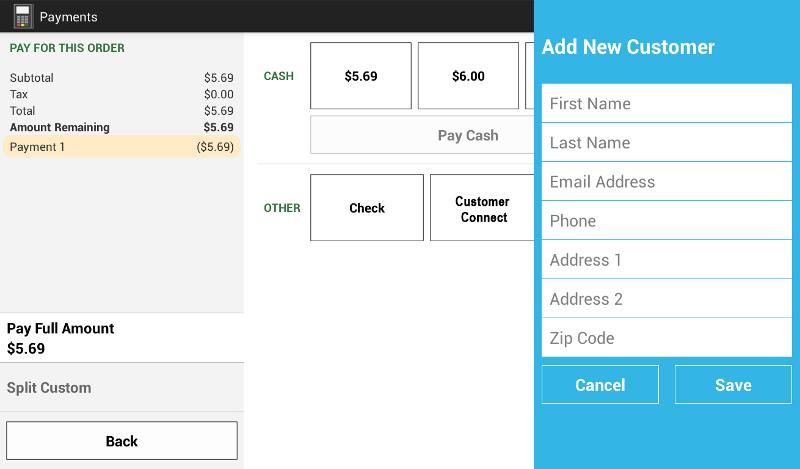The width and height of the screenshot is (800, 469).
Task: Focus the Phone field
Action: (x=667, y=220)
